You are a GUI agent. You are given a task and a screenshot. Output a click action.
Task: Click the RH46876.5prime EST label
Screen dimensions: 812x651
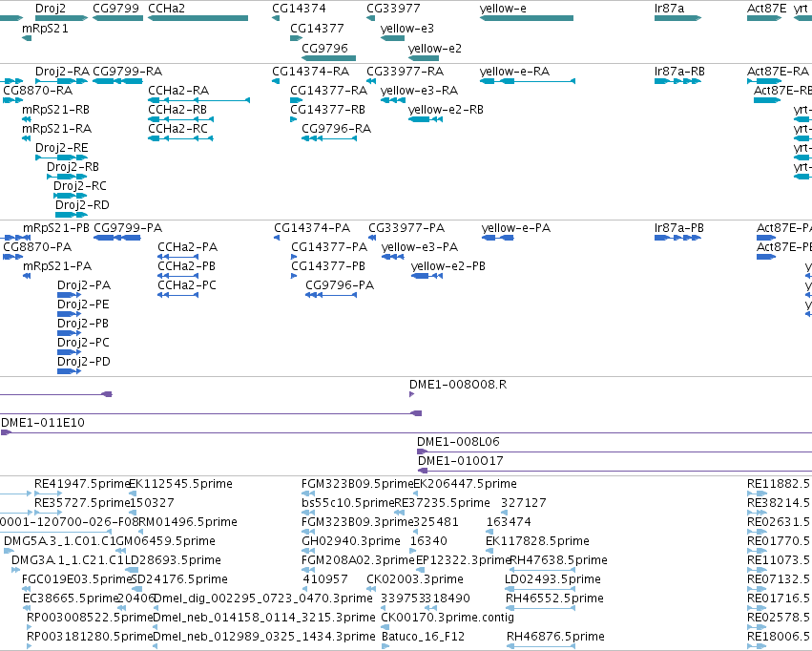pos(555,636)
